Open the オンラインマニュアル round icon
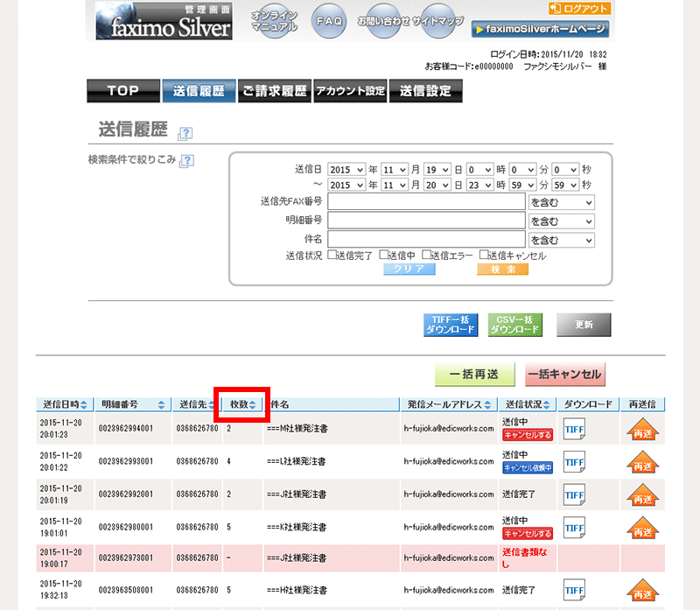 click(274, 21)
